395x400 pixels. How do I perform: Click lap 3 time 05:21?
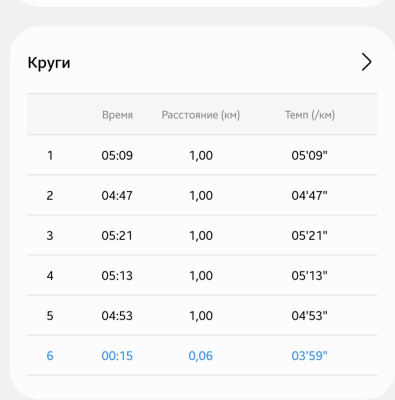click(117, 236)
